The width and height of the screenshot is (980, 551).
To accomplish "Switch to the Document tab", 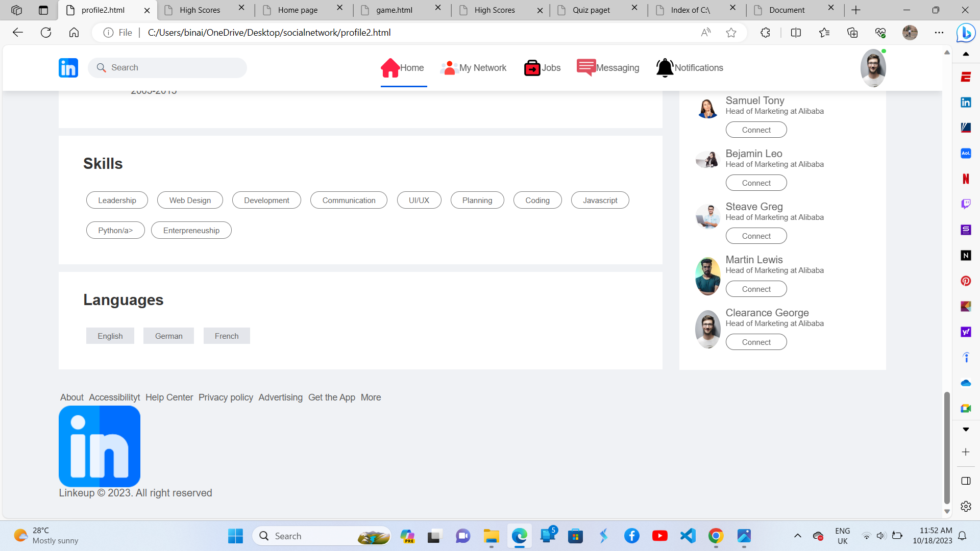I will coord(795,10).
